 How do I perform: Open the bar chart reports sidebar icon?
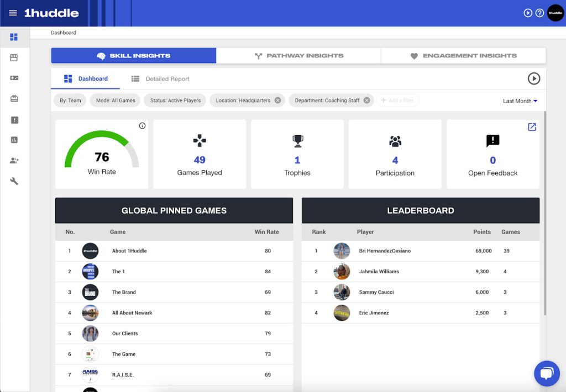(x=14, y=140)
